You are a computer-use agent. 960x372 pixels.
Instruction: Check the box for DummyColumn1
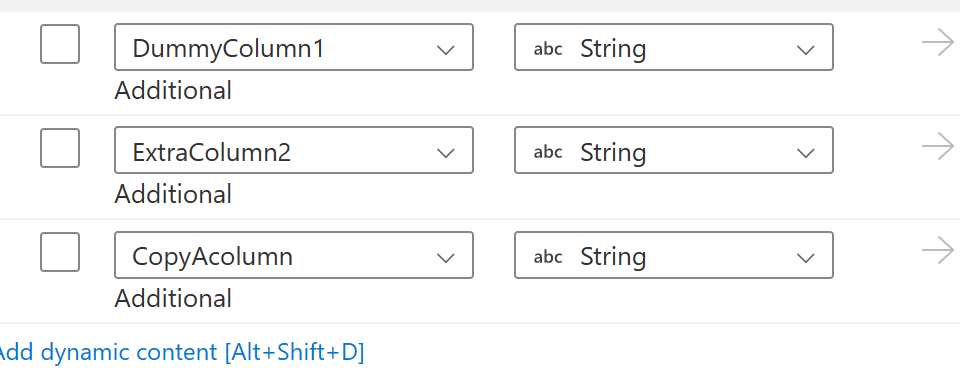click(x=60, y=44)
